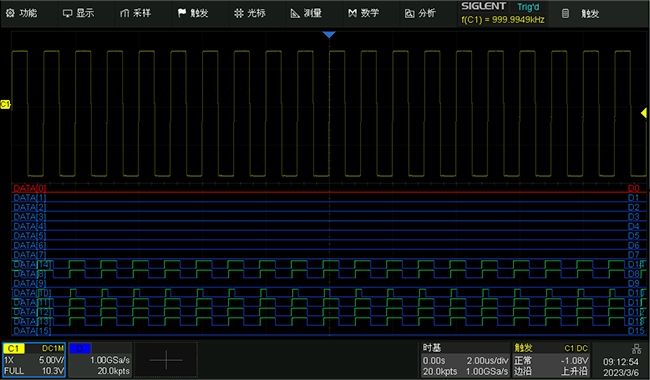Viewport: 650px width, 380px height.
Task: Select the DATA[10] digital channel label
Action: (32, 293)
